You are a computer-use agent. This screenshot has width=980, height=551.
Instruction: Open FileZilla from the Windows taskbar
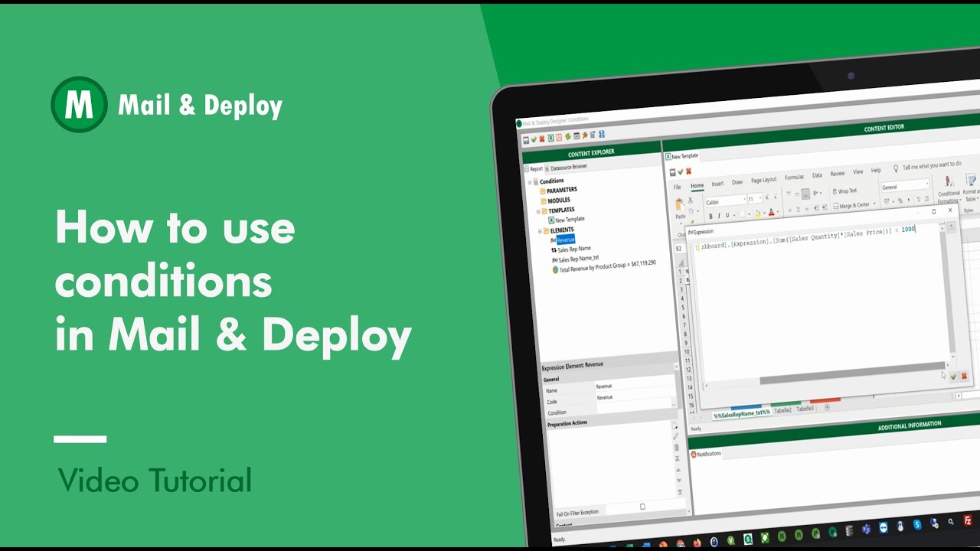tap(968, 520)
